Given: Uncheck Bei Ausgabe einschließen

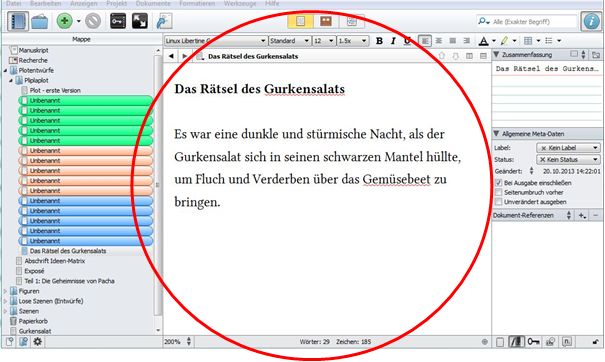Looking at the screenshot, I should (x=499, y=183).
